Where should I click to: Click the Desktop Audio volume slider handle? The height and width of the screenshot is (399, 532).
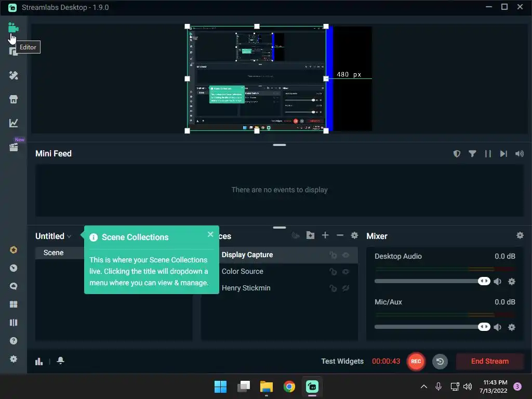coord(484,281)
